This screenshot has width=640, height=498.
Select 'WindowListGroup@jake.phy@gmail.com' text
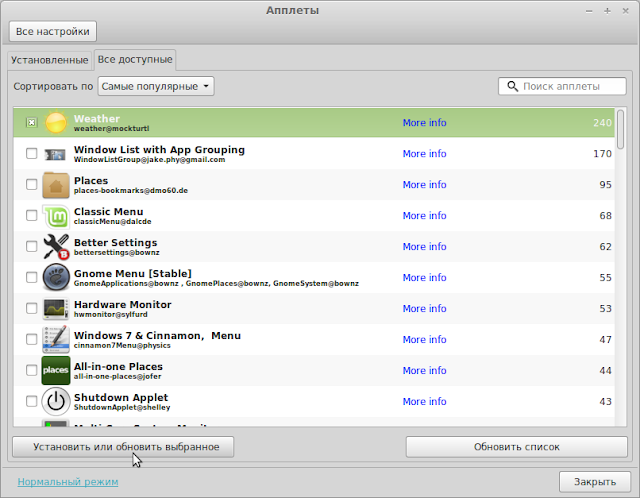point(149,160)
